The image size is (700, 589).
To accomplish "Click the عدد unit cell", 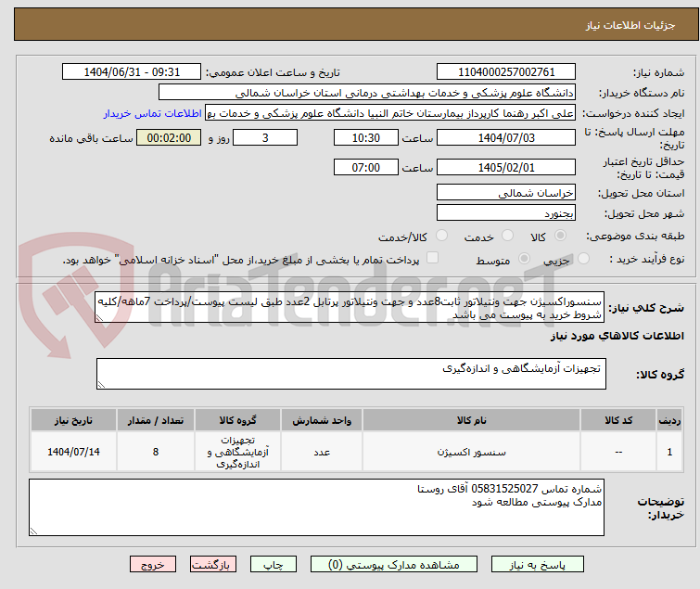I will coord(322,452).
